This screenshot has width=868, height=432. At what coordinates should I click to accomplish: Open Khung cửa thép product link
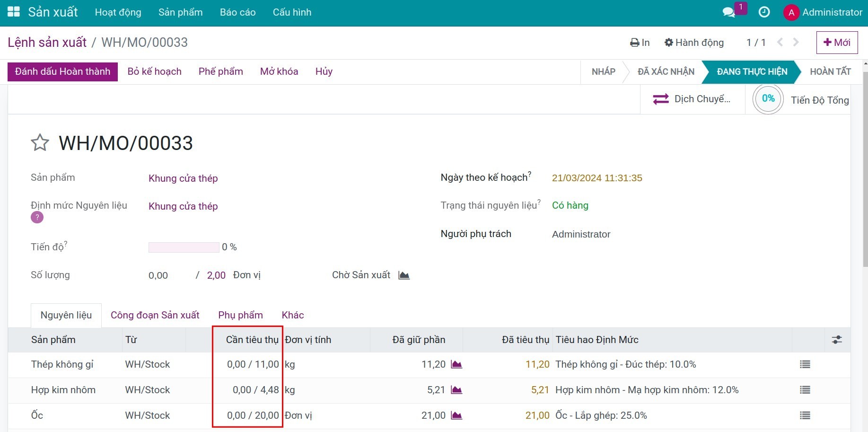[x=183, y=178]
